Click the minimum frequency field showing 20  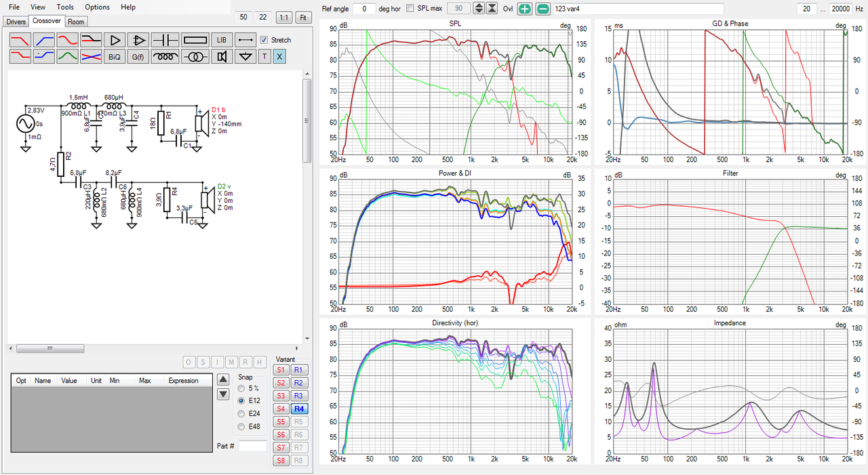point(806,8)
